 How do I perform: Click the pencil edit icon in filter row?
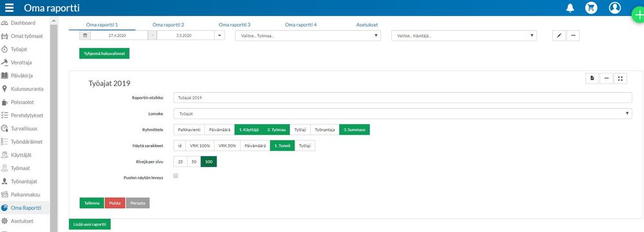[x=559, y=35]
